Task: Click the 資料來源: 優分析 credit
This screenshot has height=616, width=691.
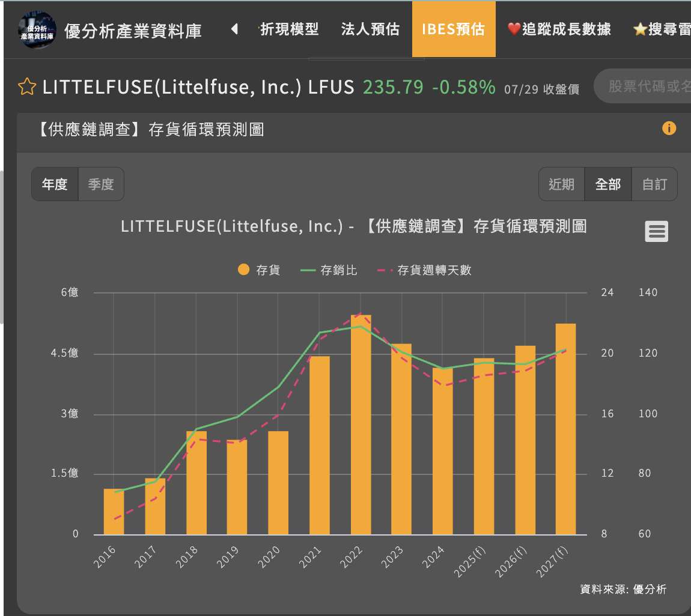Action: tap(623, 589)
